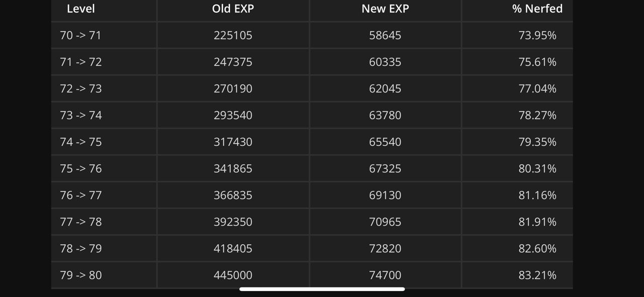Select the 74 -> 75 level cell
Viewport: 644px width, 297px height.
80,142
